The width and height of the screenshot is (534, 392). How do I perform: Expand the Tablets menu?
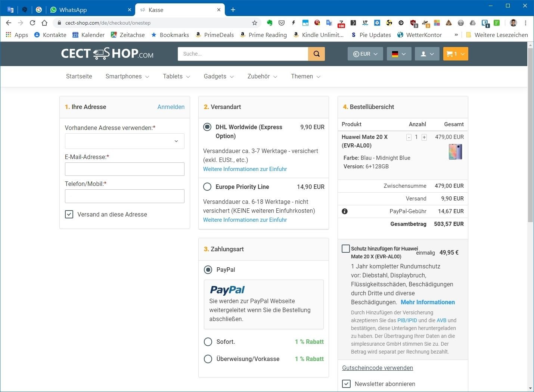[x=176, y=77]
